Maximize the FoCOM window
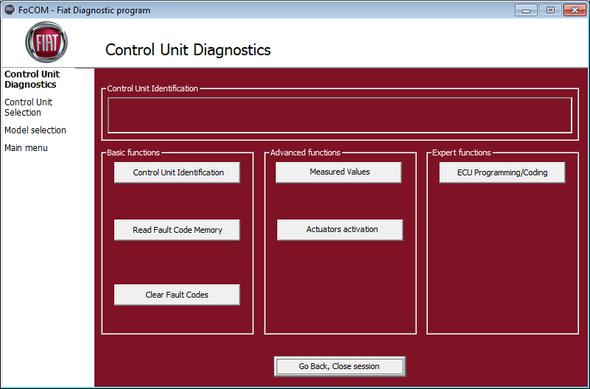This screenshot has height=389, width=590. click(550, 10)
